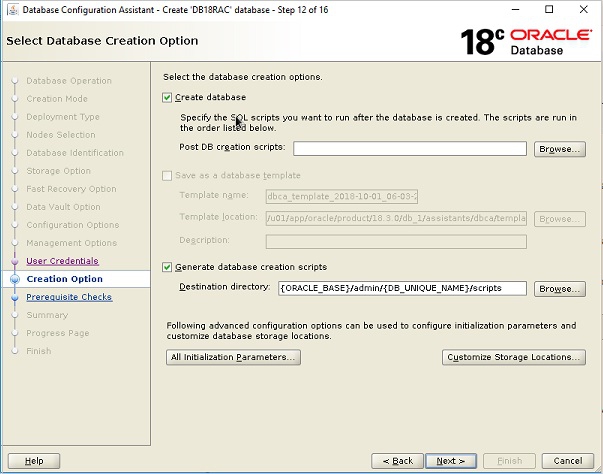The image size is (603, 474).
Task: Click 'Select the database creation options.' text
Action: point(243,77)
